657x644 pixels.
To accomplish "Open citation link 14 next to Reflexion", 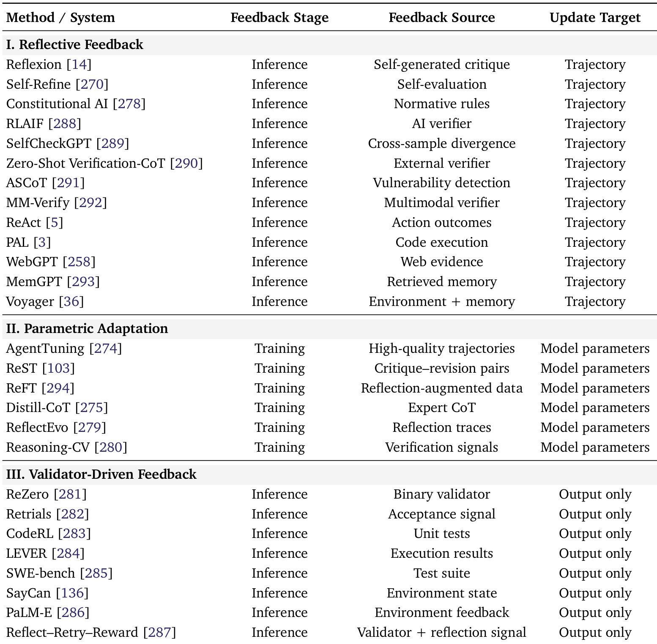I will 79,65.
